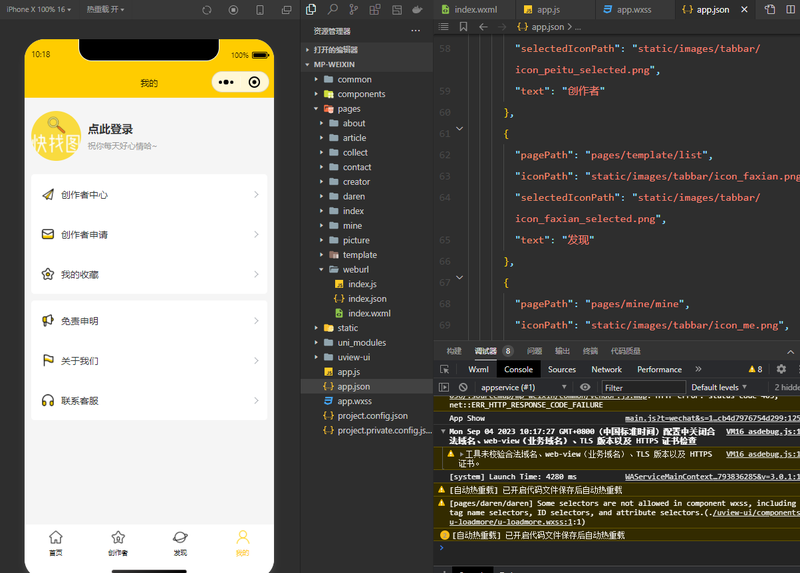
Task: Tap 点此登录 login text in the simulator
Action: click(x=110, y=129)
